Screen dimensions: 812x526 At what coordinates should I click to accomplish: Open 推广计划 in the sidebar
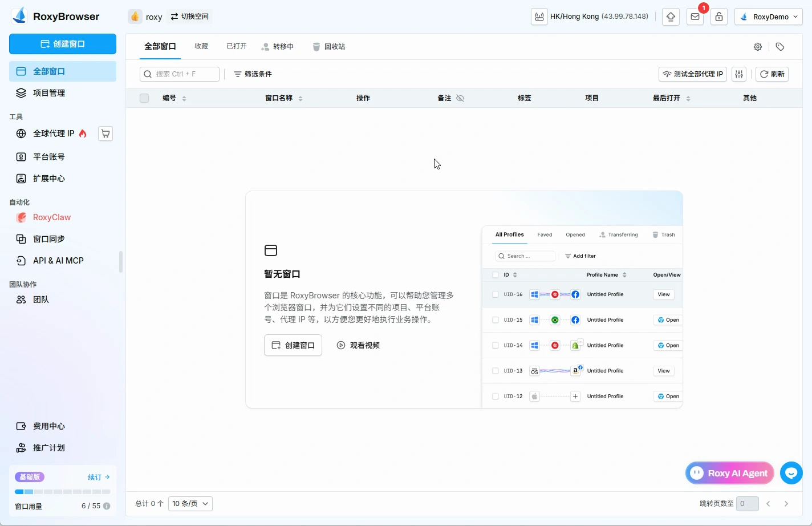pos(63,448)
